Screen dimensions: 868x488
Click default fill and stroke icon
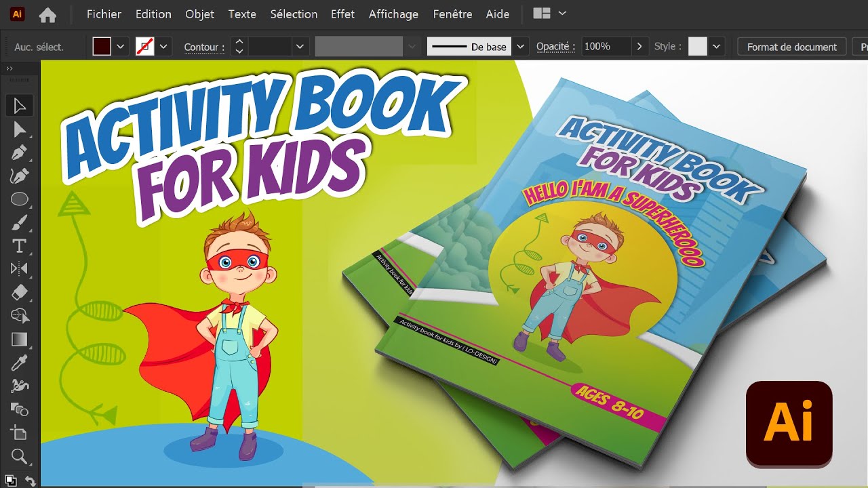point(9,481)
